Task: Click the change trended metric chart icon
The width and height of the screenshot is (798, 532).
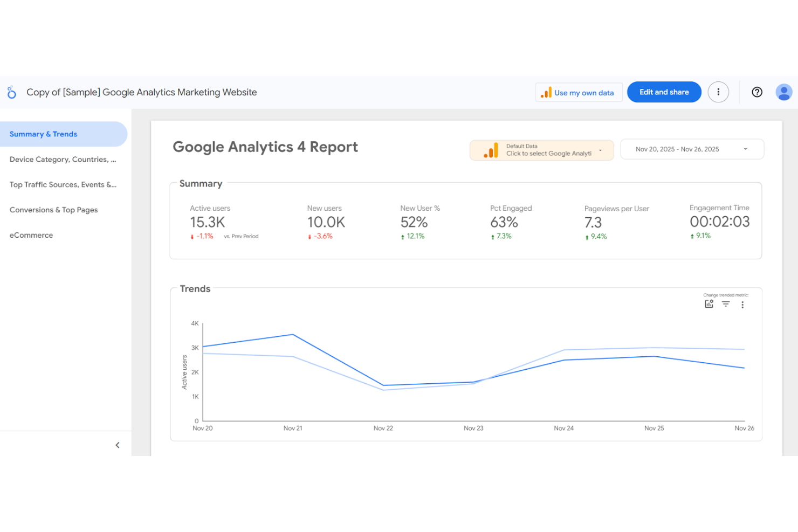Action: (x=709, y=304)
